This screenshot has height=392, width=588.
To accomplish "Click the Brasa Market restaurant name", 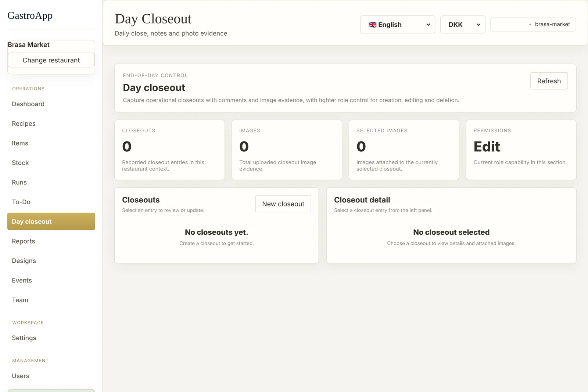I will pyautogui.click(x=29, y=45).
